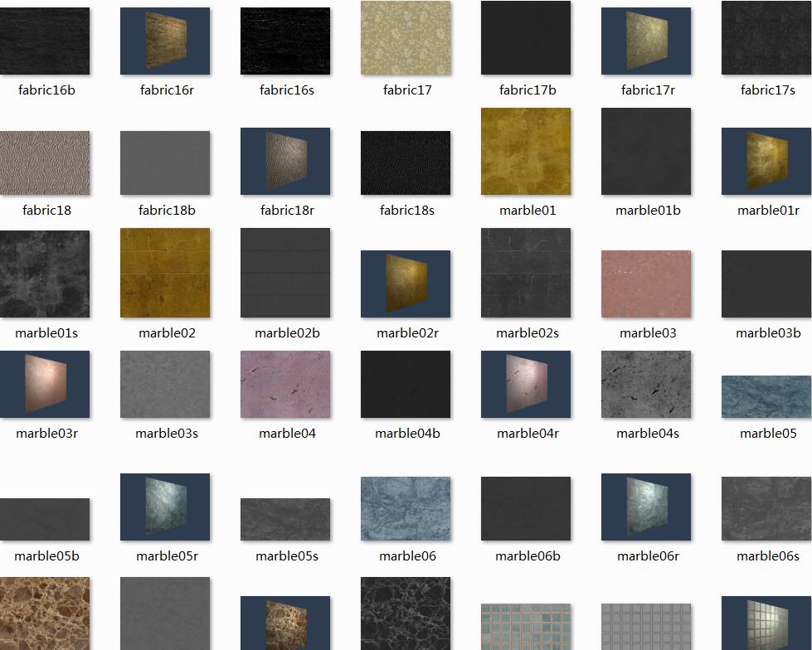Select the marble05 blue texture thumbnail
812x650 pixels.
pos(766,397)
